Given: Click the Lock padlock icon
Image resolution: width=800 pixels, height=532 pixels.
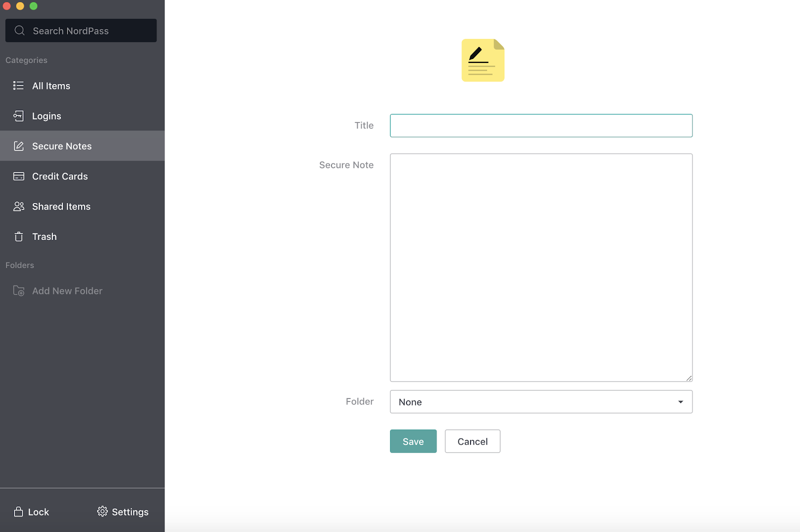Looking at the screenshot, I should 18,511.
